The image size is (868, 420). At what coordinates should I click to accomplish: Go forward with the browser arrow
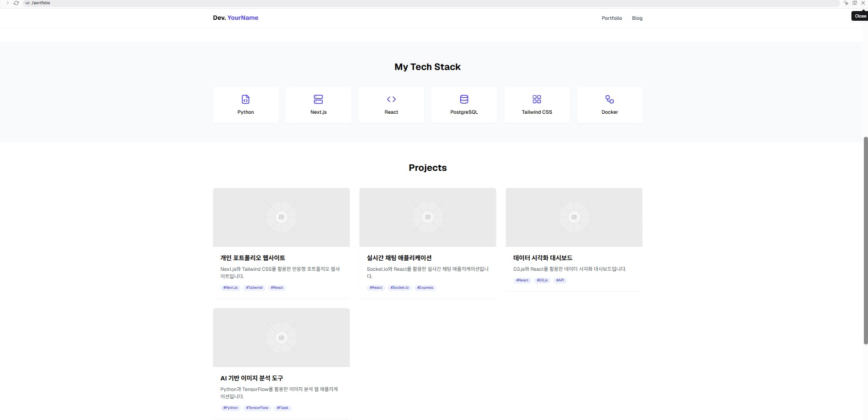point(7,3)
